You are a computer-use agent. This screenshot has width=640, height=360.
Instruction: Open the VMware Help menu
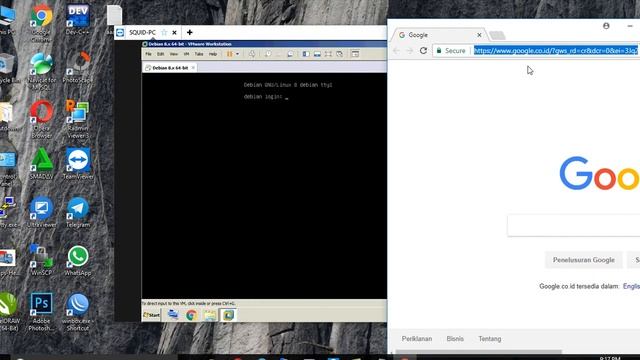point(213,54)
